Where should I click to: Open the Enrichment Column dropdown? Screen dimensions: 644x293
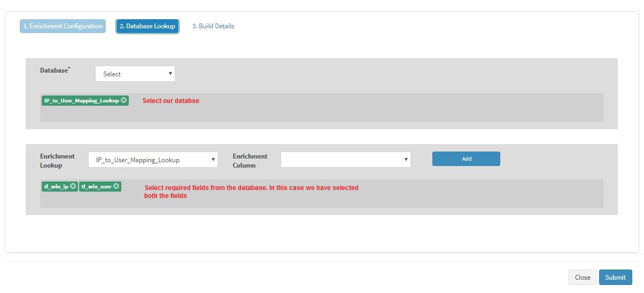(346, 160)
